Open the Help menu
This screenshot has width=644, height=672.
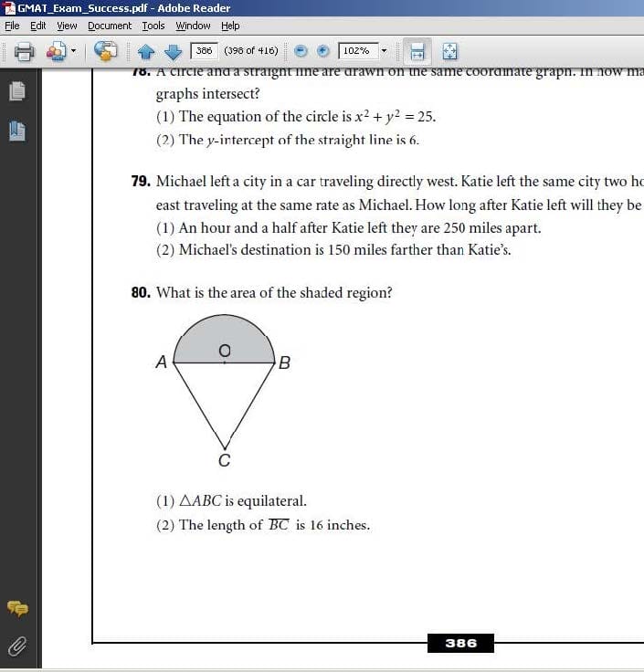click(x=230, y=26)
